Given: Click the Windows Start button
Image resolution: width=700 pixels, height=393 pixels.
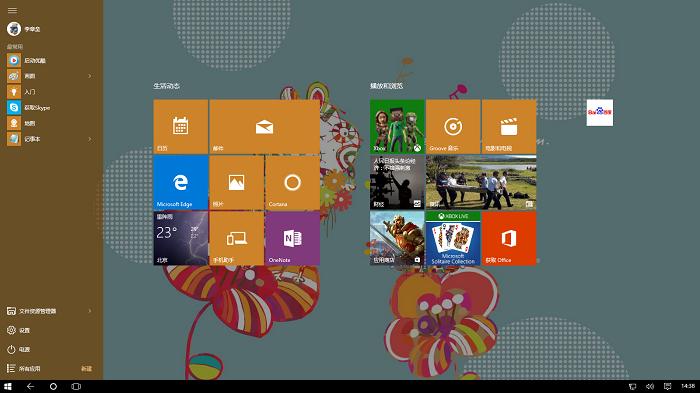Looking at the screenshot, I should tap(8, 386).
